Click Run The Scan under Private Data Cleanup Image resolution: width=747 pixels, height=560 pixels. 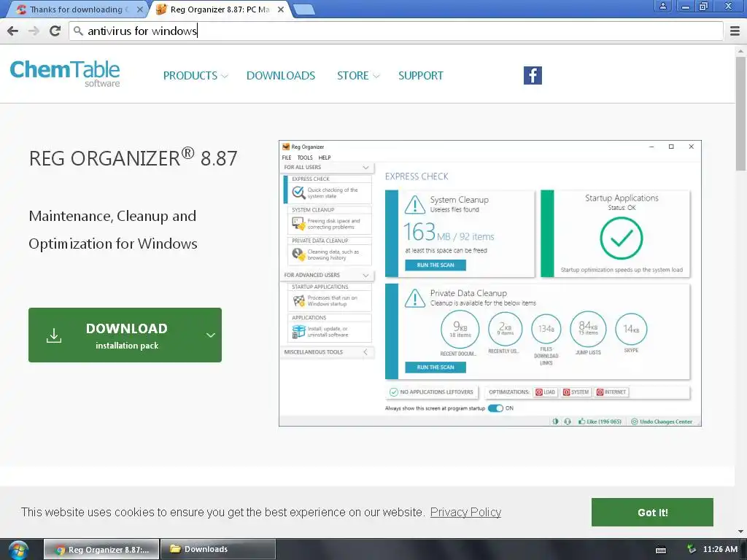[436, 367]
